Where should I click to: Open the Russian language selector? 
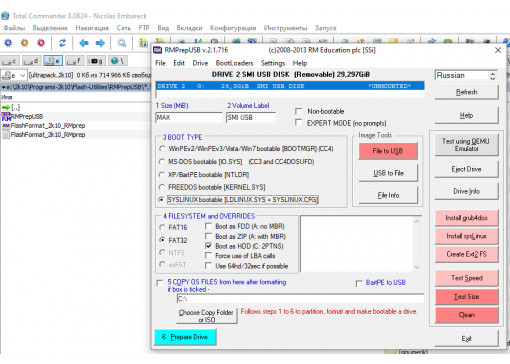tap(466, 75)
